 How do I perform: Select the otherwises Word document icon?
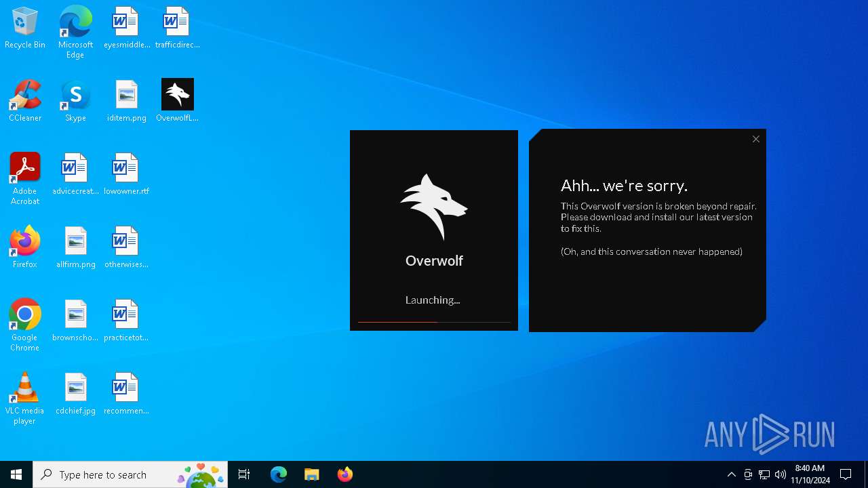tap(126, 248)
